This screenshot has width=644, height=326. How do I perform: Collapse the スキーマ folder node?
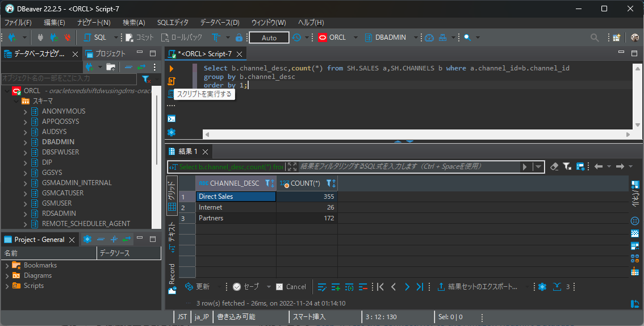click(x=15, y=101)
